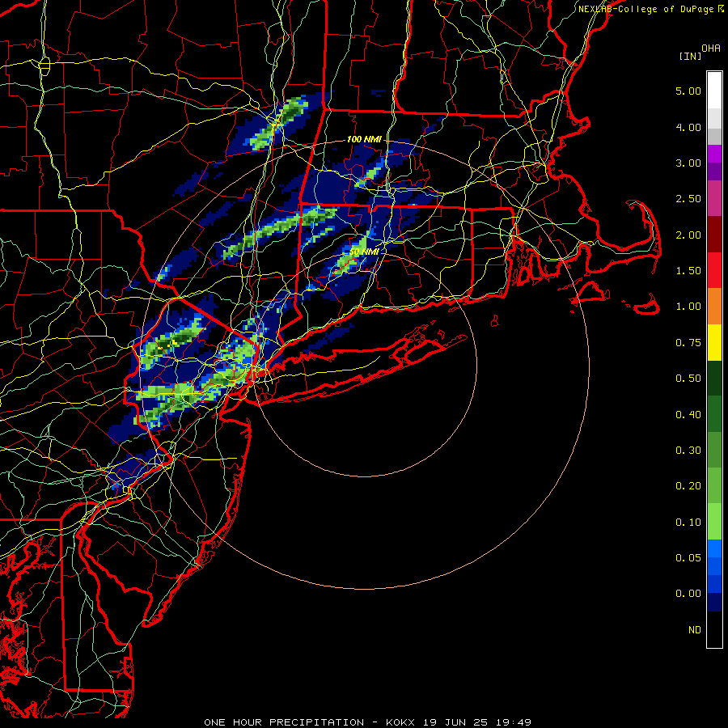Click the orange 1.00 legend swatch
728x728 pixels.
[714, 307]
